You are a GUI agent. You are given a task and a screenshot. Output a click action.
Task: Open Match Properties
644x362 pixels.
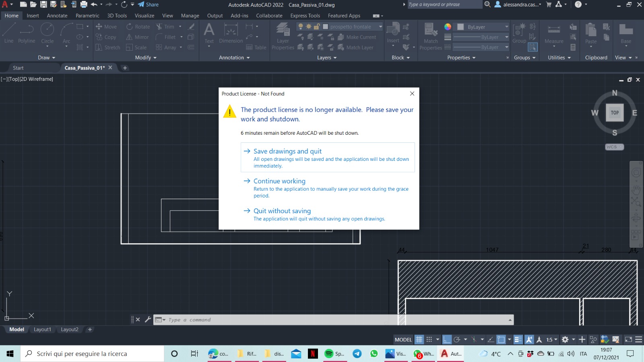coord(430,36)
